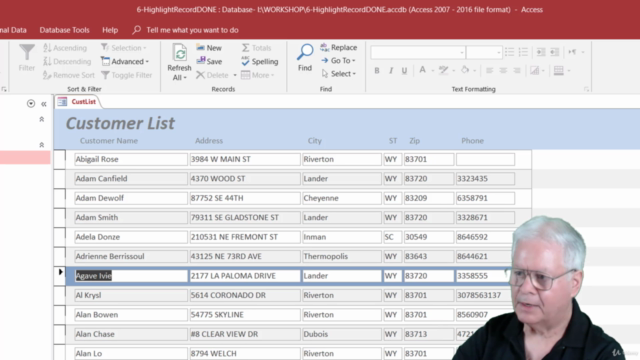This screenshot has width=640, height=360.
Task: Toggle the Totals row
Action: [256, 48]
